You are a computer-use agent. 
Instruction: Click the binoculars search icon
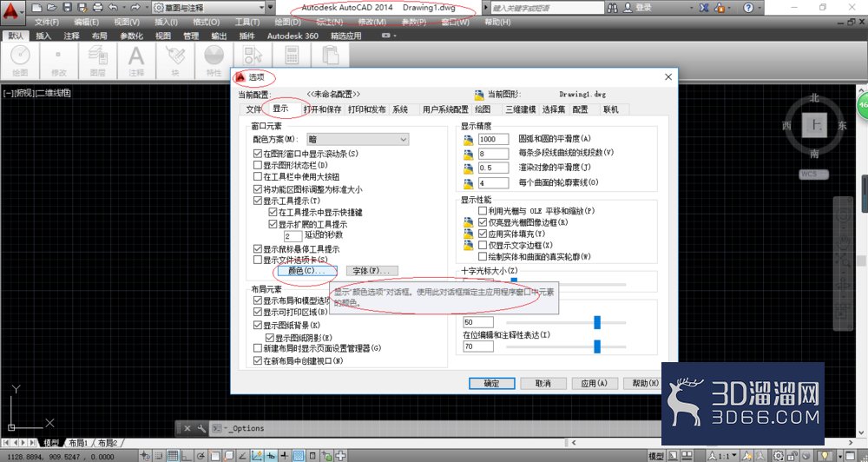pos(612,8)
